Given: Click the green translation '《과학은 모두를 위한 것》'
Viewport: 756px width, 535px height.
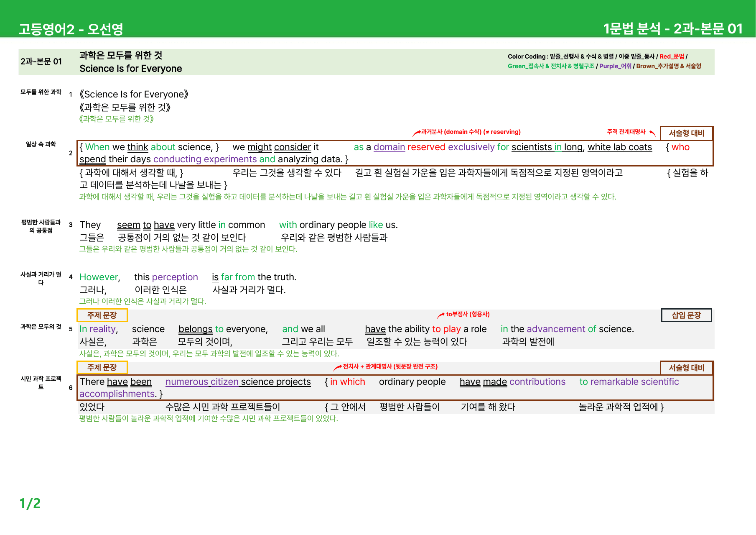Looking at the screenshot, I should tap(117, 119).
